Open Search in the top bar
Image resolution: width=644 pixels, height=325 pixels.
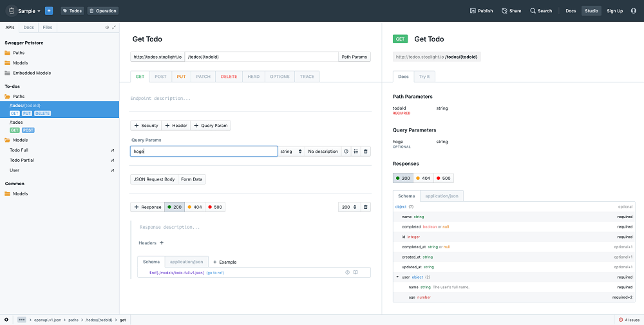point(541,11)
